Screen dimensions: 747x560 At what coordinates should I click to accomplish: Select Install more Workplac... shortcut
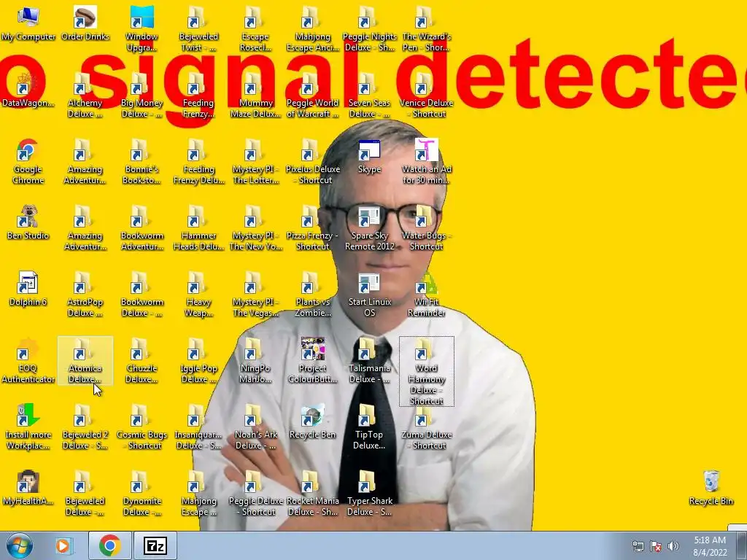click(x=28, y=427)
